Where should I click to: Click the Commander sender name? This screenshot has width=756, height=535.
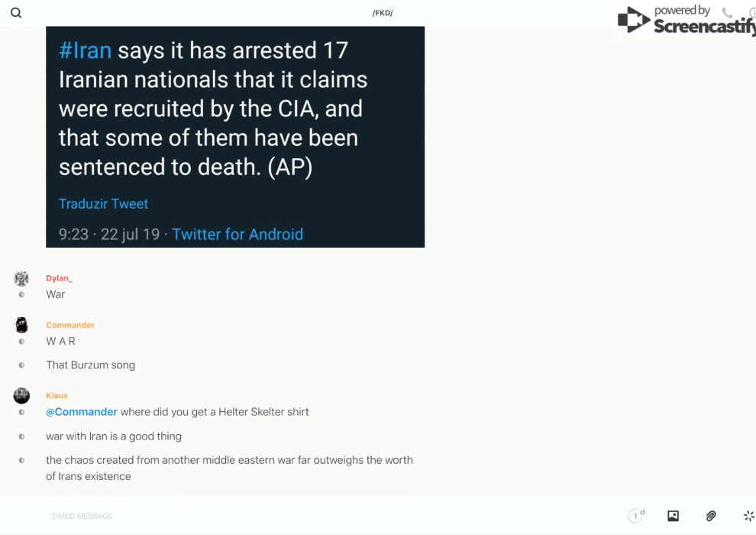coord(70,325)
